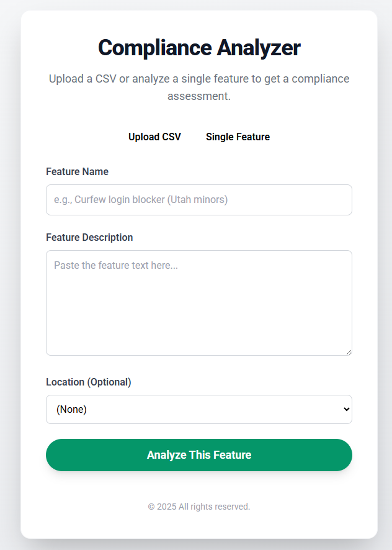Image resolution: width=392 pixels, height=550 pixels.
Task: Select the Single Feature tab
Action: point(238,137)
